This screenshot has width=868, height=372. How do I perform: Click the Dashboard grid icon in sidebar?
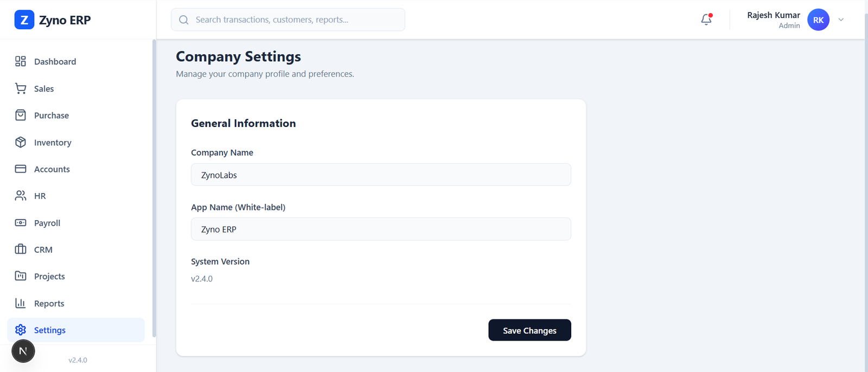21,61
